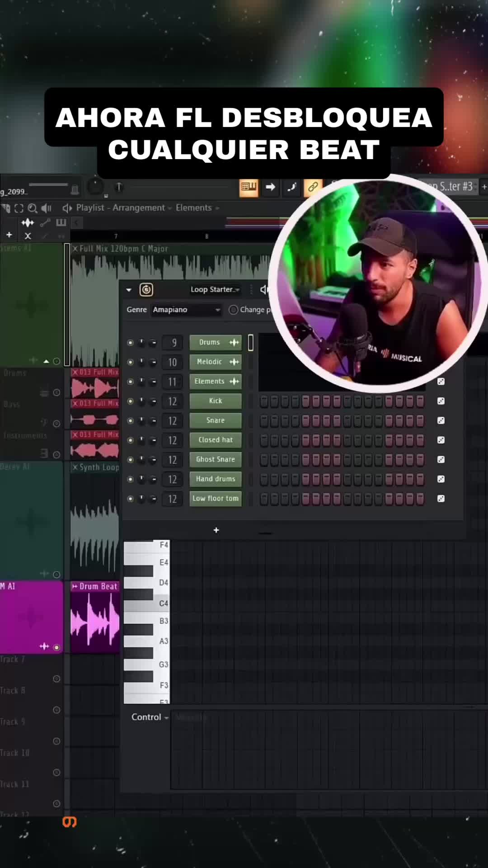Click the right-arrow icon in the top toolbar

click(270, 187)
